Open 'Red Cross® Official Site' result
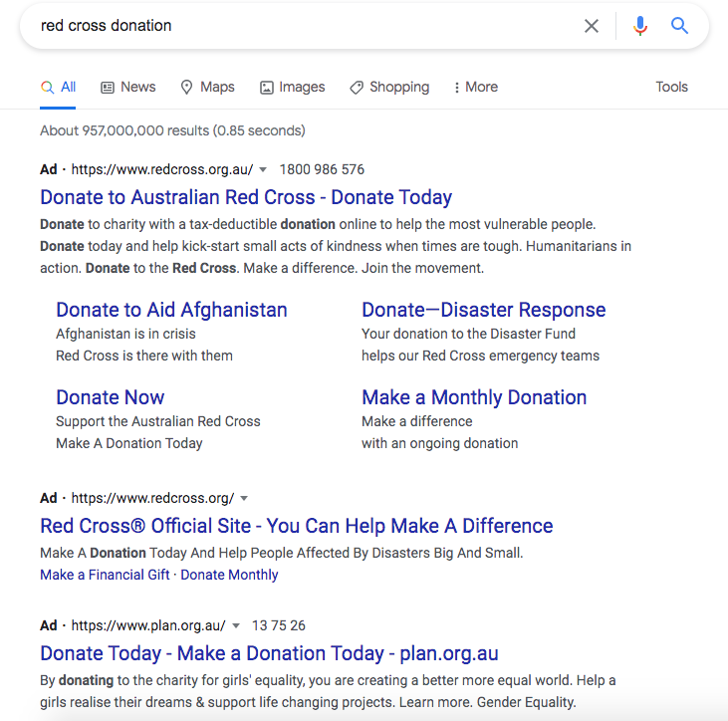This screenshot has height=721, width=728. 296,526
